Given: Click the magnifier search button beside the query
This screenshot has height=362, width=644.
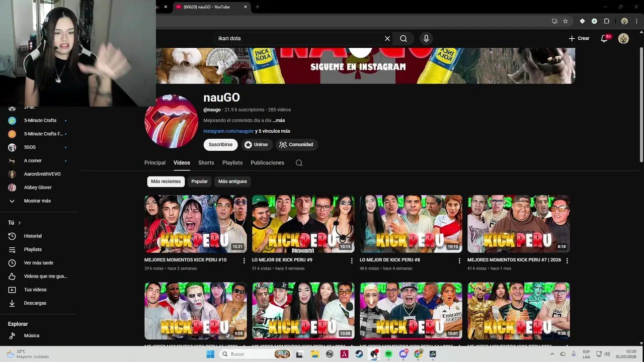Looking at the screenshot, I should click(404, 38).
